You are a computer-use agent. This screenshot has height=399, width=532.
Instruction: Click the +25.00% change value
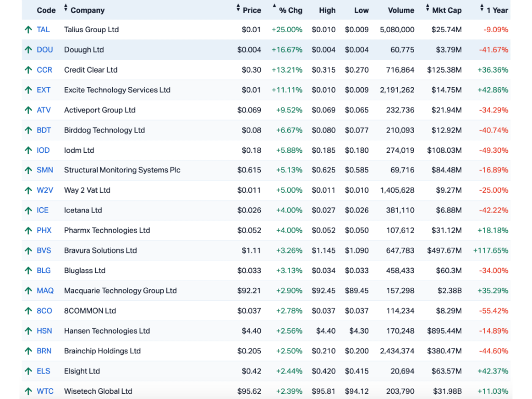point(287,30)
